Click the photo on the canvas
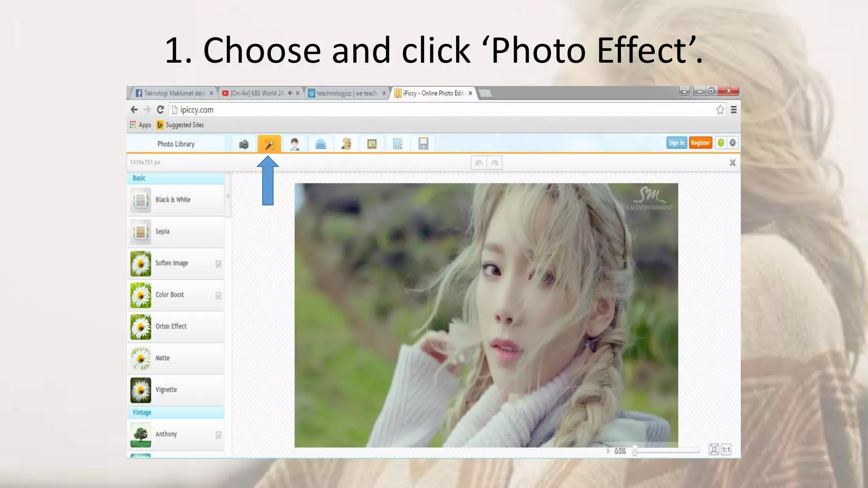 tap(486, 315)
